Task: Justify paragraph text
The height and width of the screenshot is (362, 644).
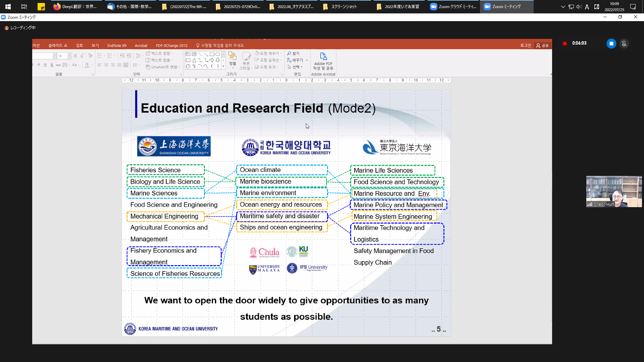Action: click(119, 65)
